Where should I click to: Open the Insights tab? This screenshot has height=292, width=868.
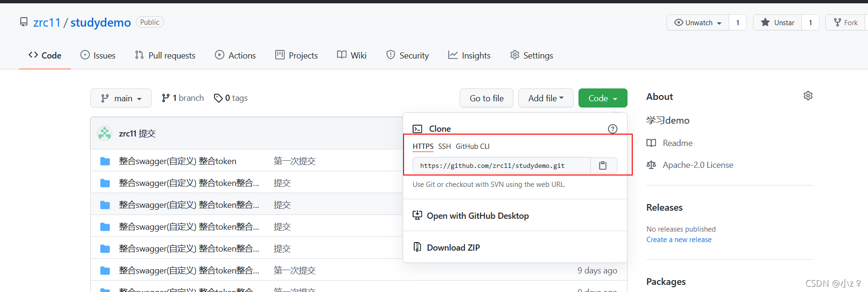click(x=469, y=55)
